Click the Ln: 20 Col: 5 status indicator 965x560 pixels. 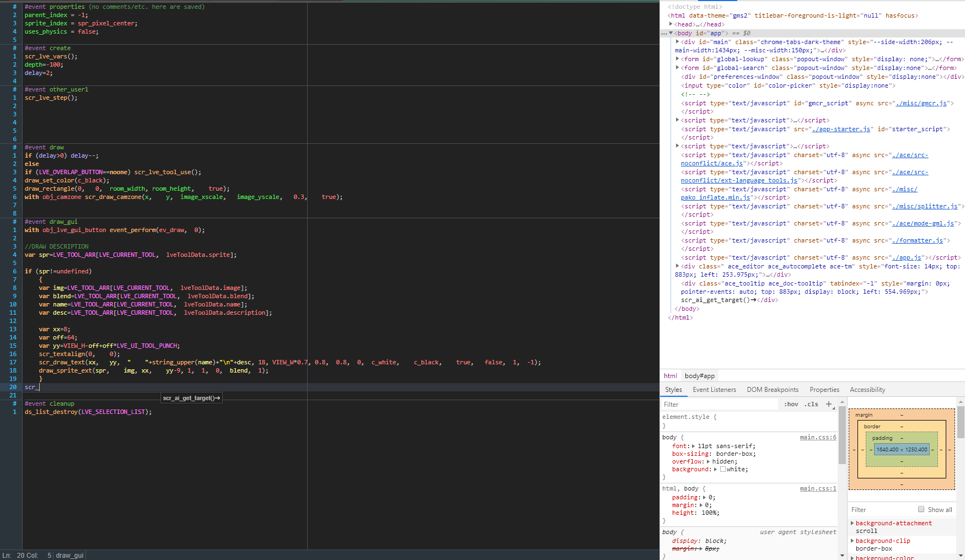click(x=26, y=555)
